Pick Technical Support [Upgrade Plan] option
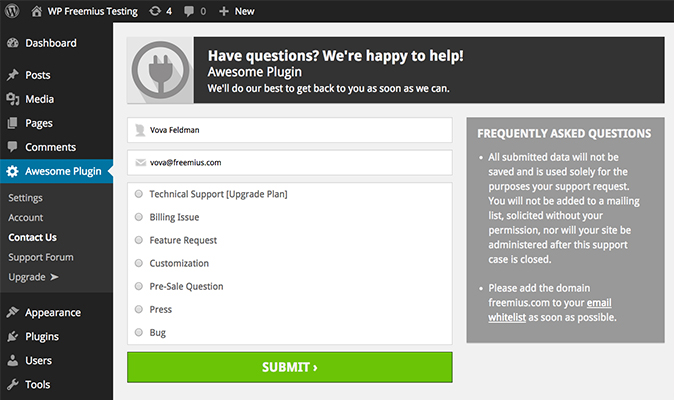This screenshot has width=674, height=400. click(x=138, y=194)
